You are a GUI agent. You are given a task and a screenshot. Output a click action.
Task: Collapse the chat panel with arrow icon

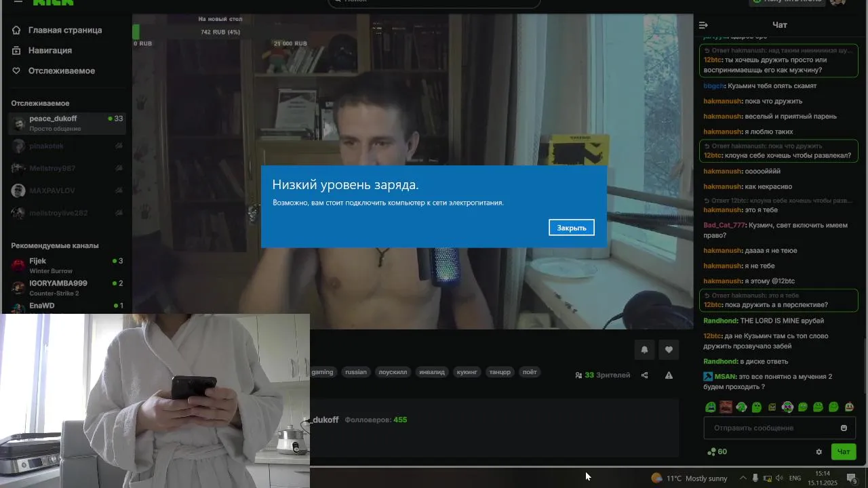coord(703,25)
